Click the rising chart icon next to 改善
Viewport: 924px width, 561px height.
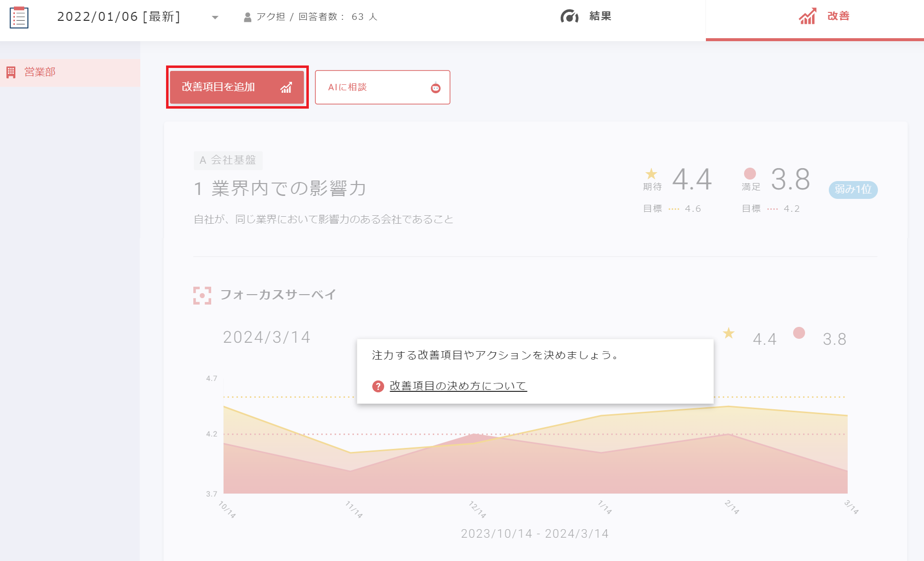(808, 16)
